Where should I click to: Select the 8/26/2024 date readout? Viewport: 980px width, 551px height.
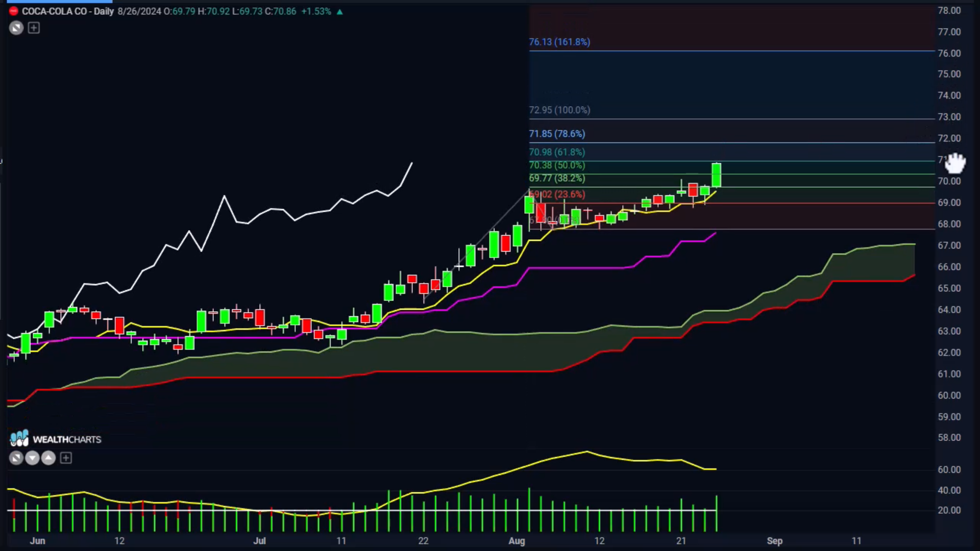tap(139, 11)
